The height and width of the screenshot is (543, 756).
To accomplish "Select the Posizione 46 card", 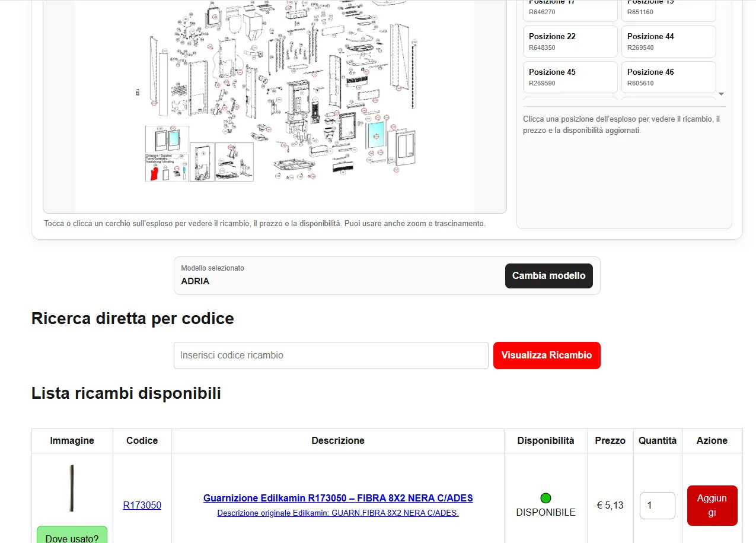I will point(669,77).
